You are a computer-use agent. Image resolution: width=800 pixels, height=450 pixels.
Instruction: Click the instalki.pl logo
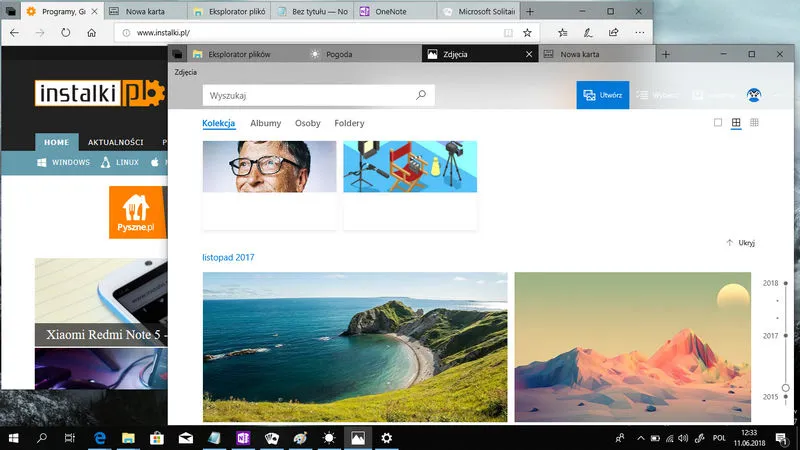tap(100, 93)
